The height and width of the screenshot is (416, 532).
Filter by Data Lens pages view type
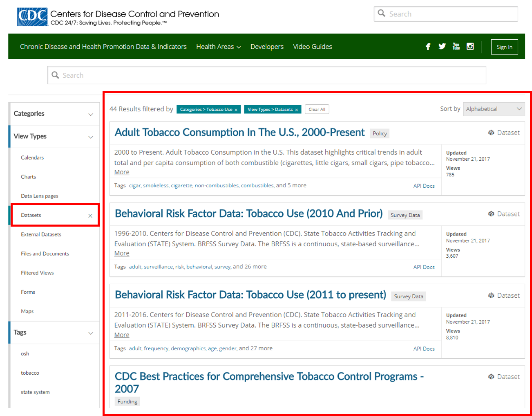coord(40,196)
